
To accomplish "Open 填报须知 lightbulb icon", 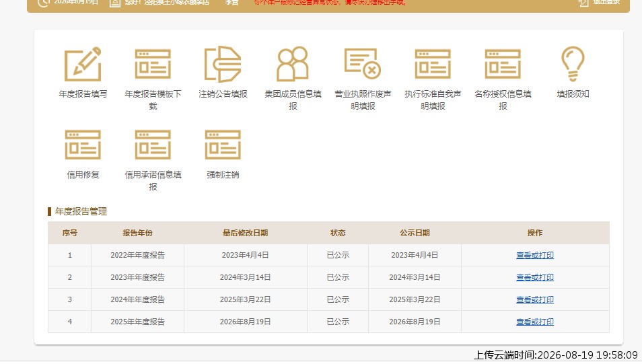I will pos(573,64).
